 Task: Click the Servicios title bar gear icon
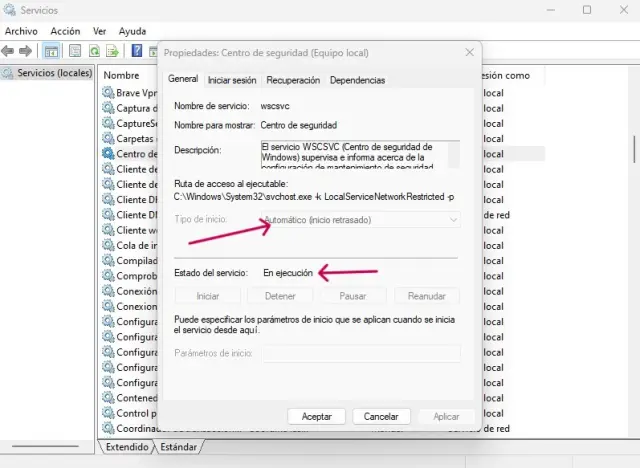pyautogui.click(x=11, y=10)
